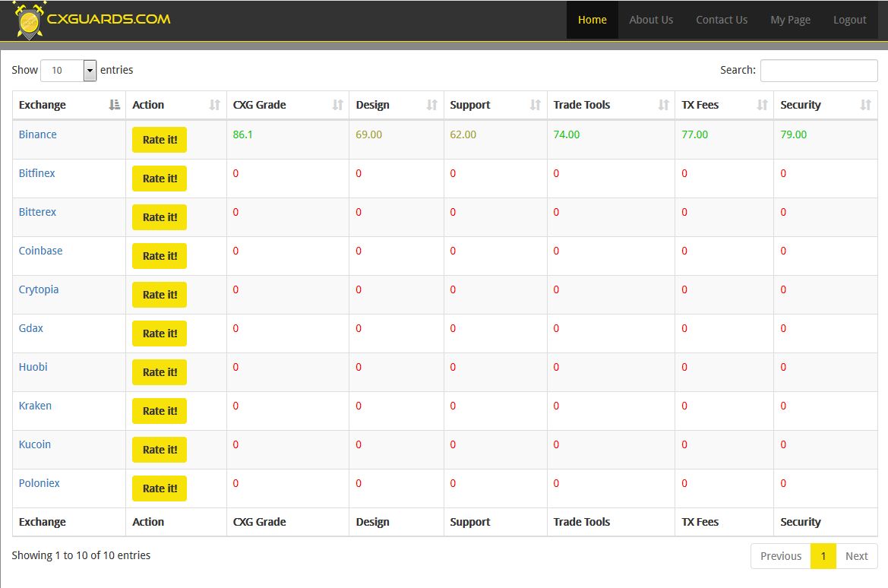The height and width of the screenshot is (588, 888).
Task: Sort by TX Fees column sort icon
Action: point(762,105)
